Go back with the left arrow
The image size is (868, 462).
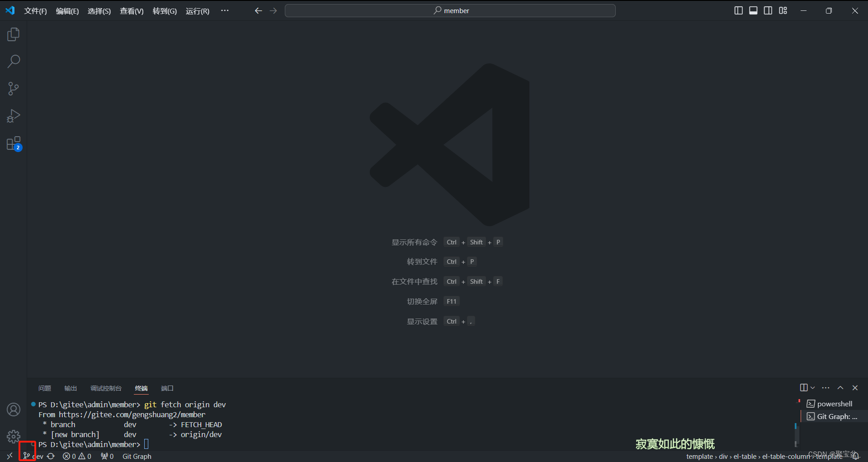point(259,10)
